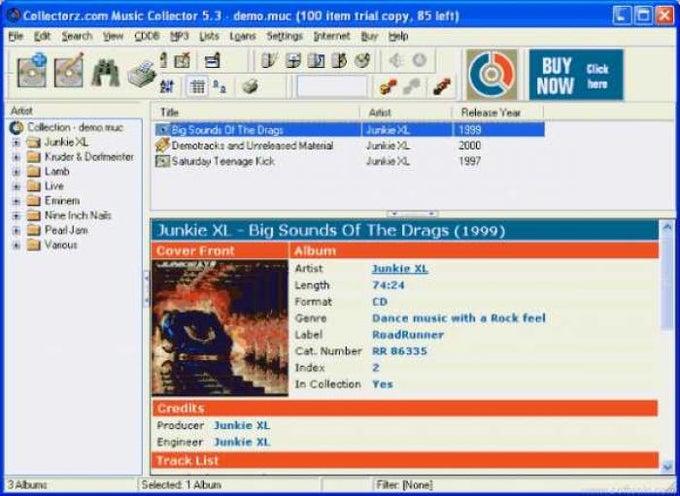Click the greyed-out speaker icon

(396, 60)
